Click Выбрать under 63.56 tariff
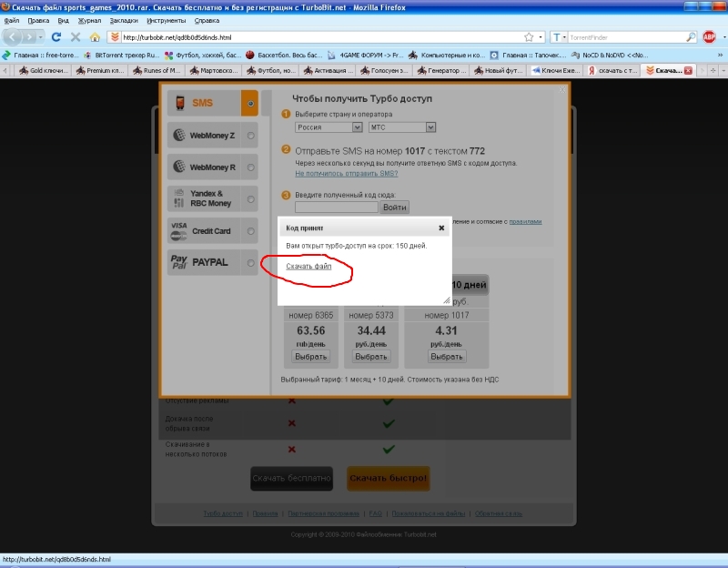Image resolution: width=728 pixels, height=568 pixels. tap(310, 357)
